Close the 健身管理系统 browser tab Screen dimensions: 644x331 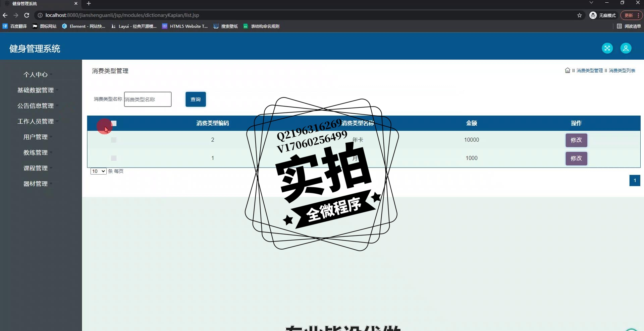(x=76, y=3)
